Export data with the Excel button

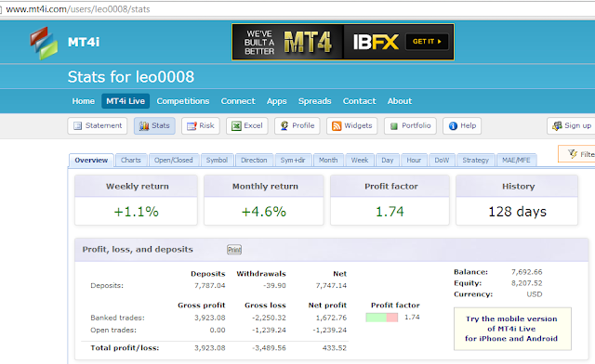tap(247, 125)
